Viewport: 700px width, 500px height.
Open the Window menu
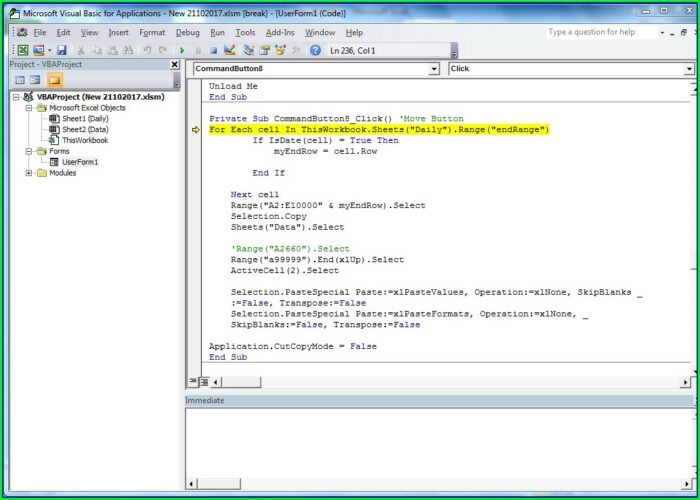point(320,33)
